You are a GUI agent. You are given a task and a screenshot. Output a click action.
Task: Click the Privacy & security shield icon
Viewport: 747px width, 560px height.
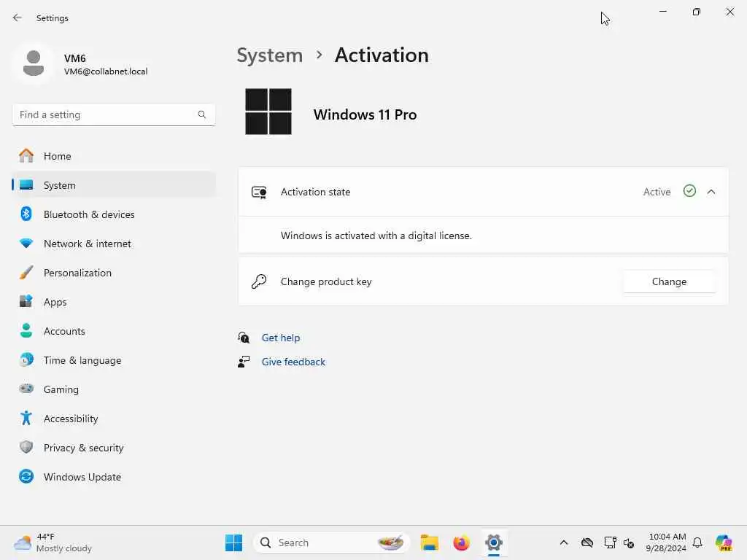(x=26, y=447)
